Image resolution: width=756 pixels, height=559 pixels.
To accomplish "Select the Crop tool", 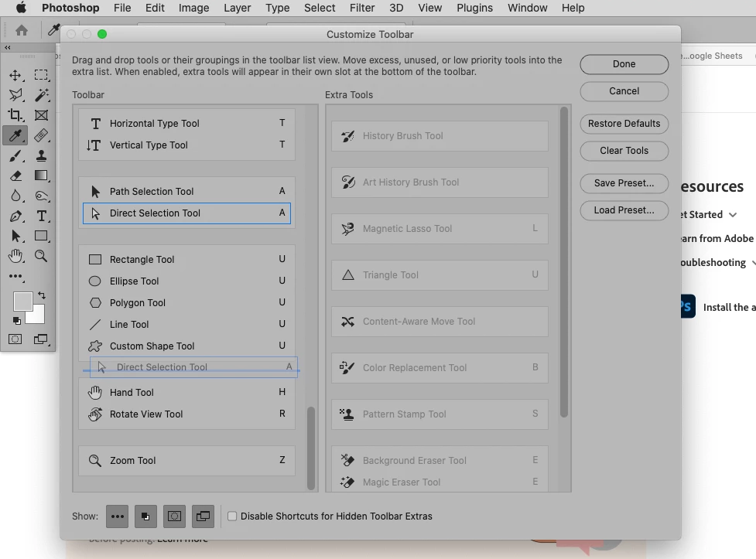I will (15, 115).
